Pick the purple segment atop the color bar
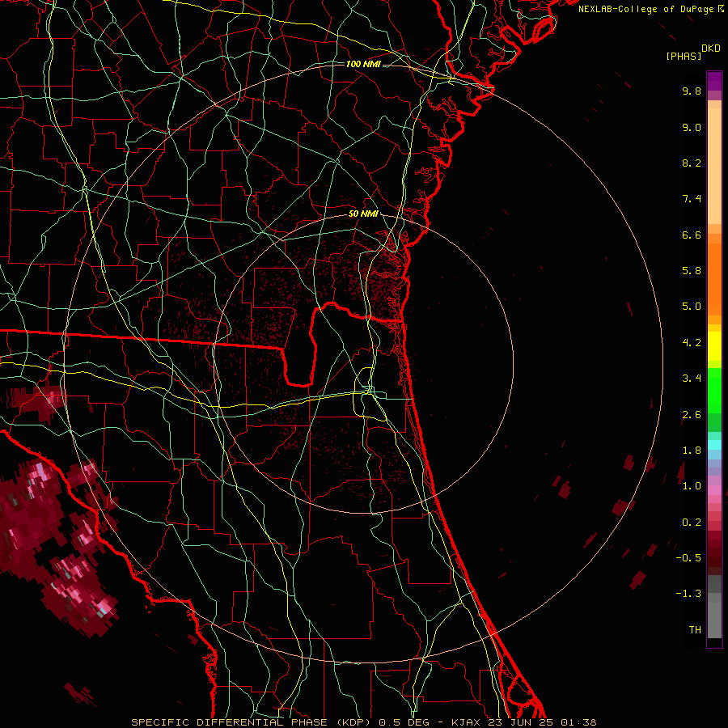728x728 pixels. 714,81
